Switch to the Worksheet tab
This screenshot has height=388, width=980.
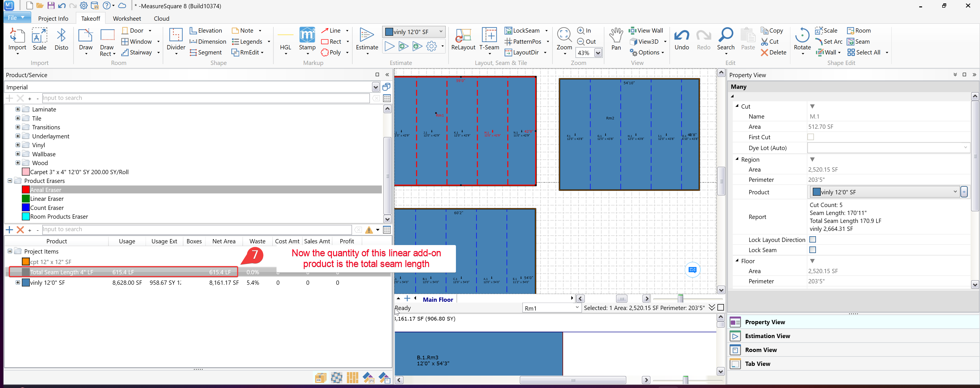click(127, 19)
